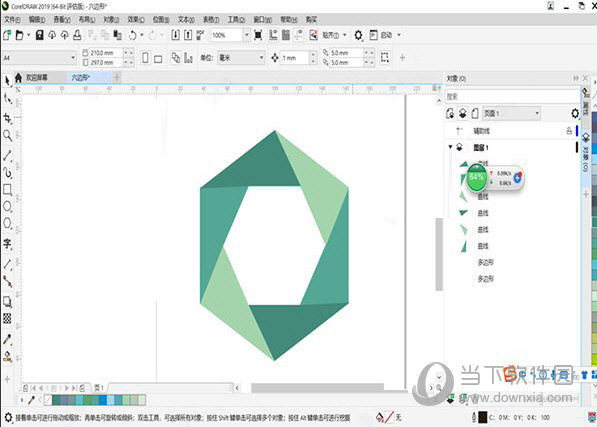Image resolution: width=597 pixels, height=427 pixels.
Task: Select the Zoom magnifier tool
Action: click(7, 135)
